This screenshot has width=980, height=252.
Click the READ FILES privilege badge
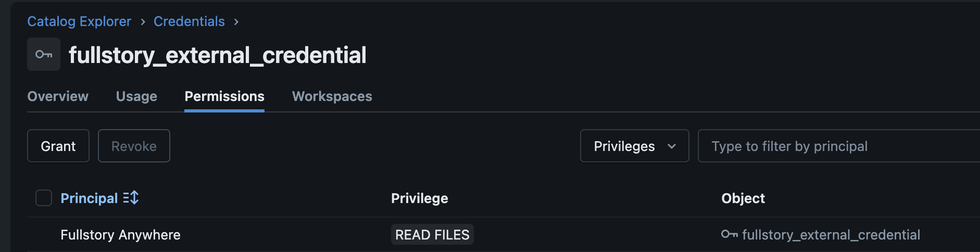(432, 235)
